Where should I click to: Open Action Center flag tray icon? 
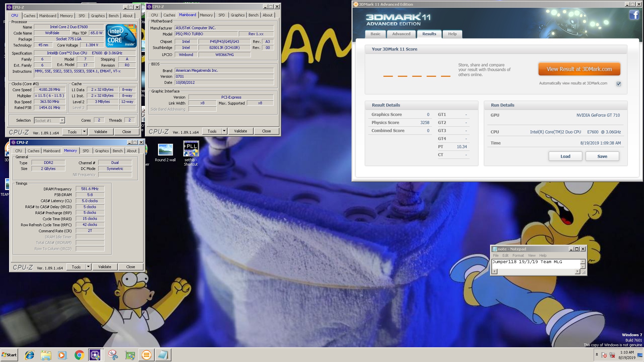click(604, 355)
